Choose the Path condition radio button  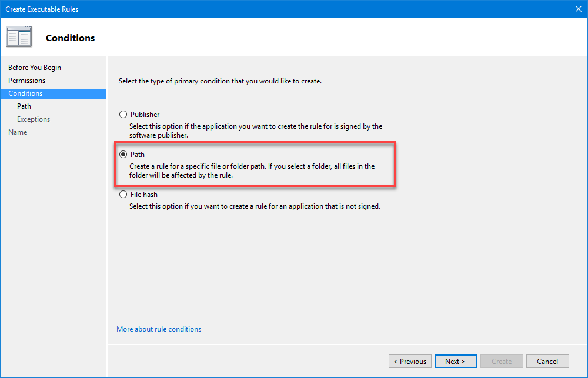coord(123,155)
